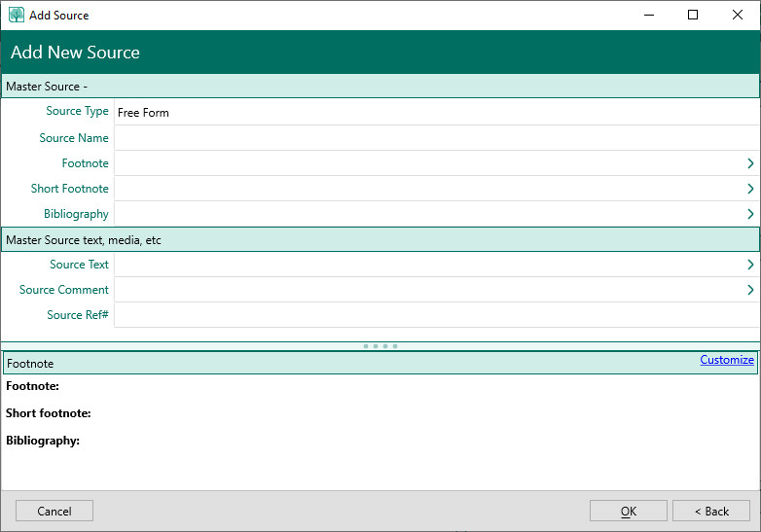Open the Source Comment editor arrow
Viewport: 761px width, 532px height.
coord(750,290)
